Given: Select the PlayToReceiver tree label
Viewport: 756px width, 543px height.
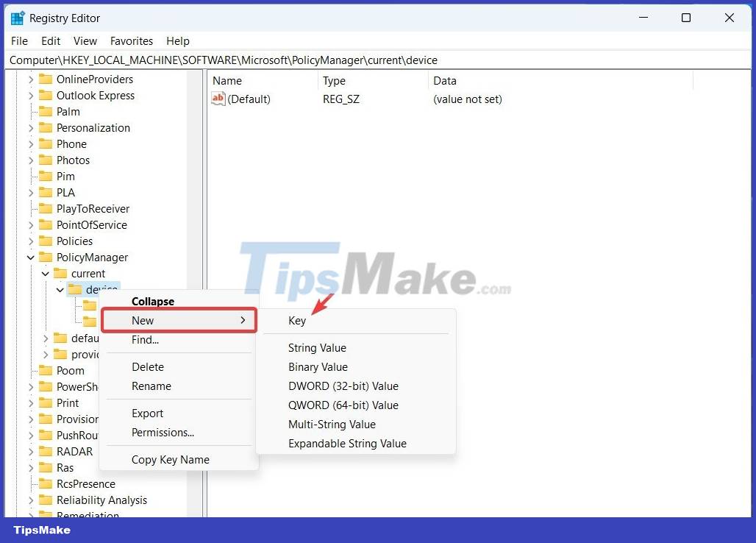Looking at the screenshot, I should [93, 209].
